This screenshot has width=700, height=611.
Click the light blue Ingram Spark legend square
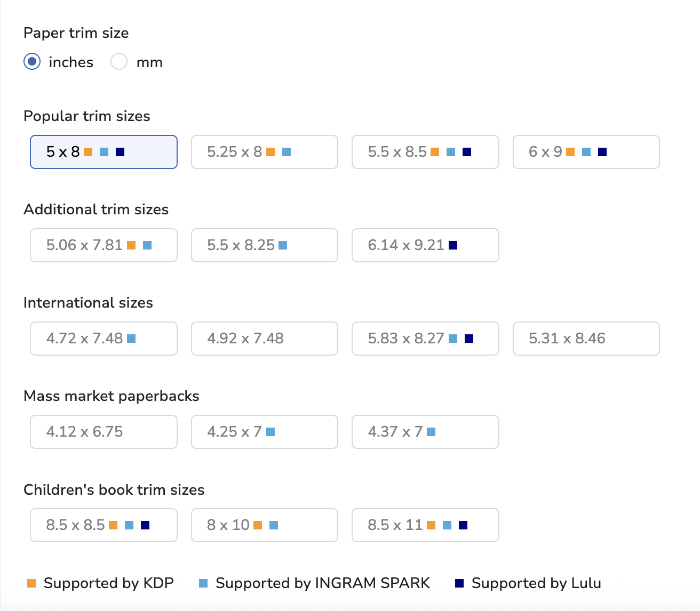click(x=203, y=583)
